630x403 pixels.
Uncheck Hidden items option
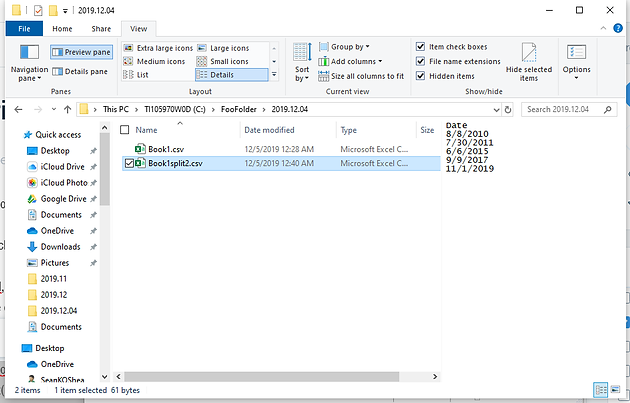[x=420, y=76]
